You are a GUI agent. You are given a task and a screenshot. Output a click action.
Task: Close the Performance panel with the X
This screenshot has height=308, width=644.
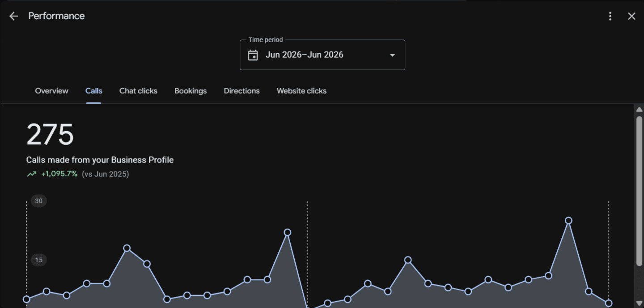[x=631, y=16]
